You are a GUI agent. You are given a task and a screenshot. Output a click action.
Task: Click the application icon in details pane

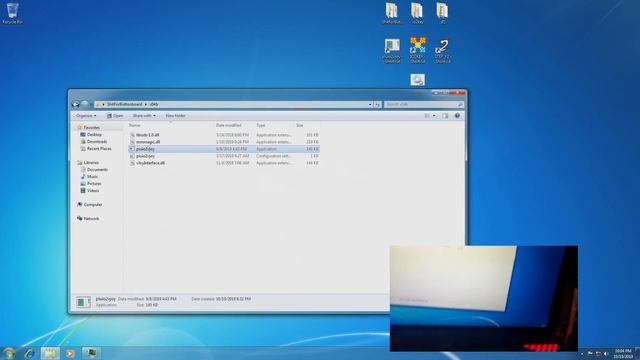[x=83, y=302]
